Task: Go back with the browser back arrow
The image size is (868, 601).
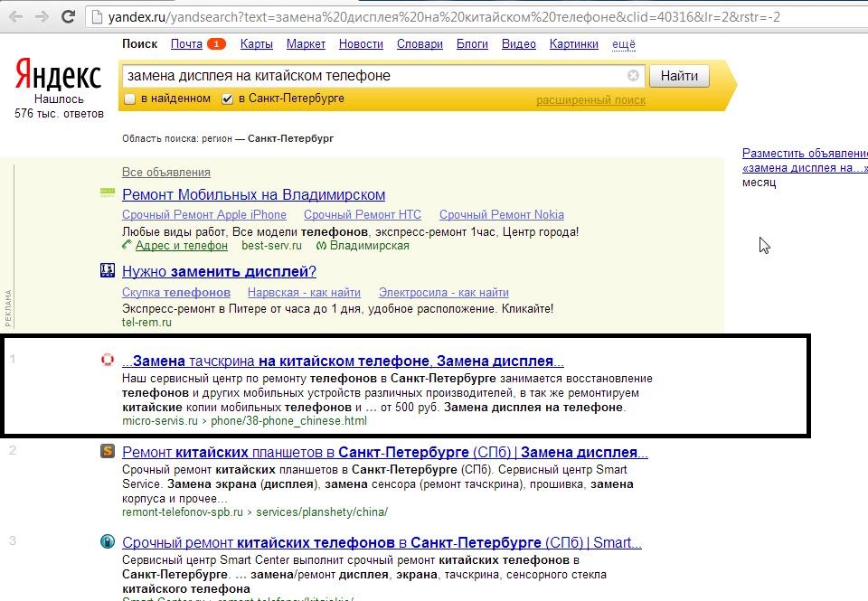Action: tap(16, 16)
